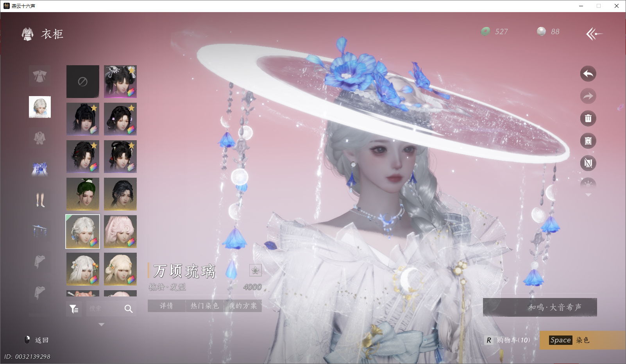
Task: Open the chevron below the lighting icon
Action: (588, 194)
